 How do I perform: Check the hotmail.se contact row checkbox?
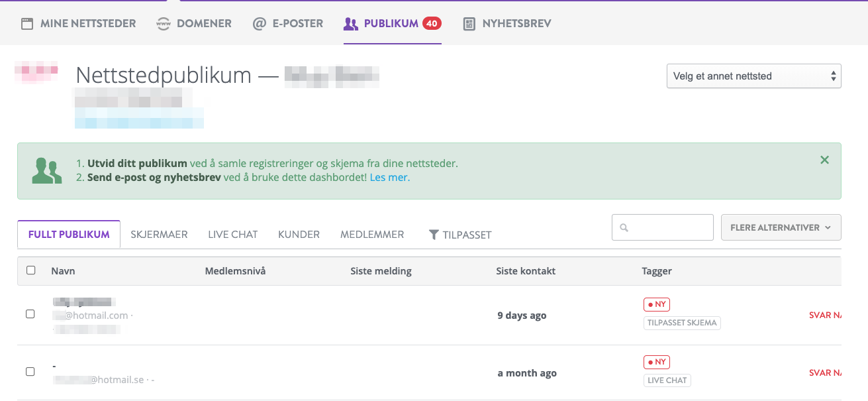click(x=30, y=372)
